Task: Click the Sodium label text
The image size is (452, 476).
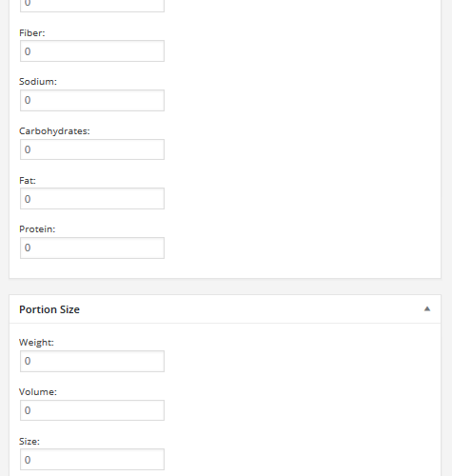Action: point(38,82)
